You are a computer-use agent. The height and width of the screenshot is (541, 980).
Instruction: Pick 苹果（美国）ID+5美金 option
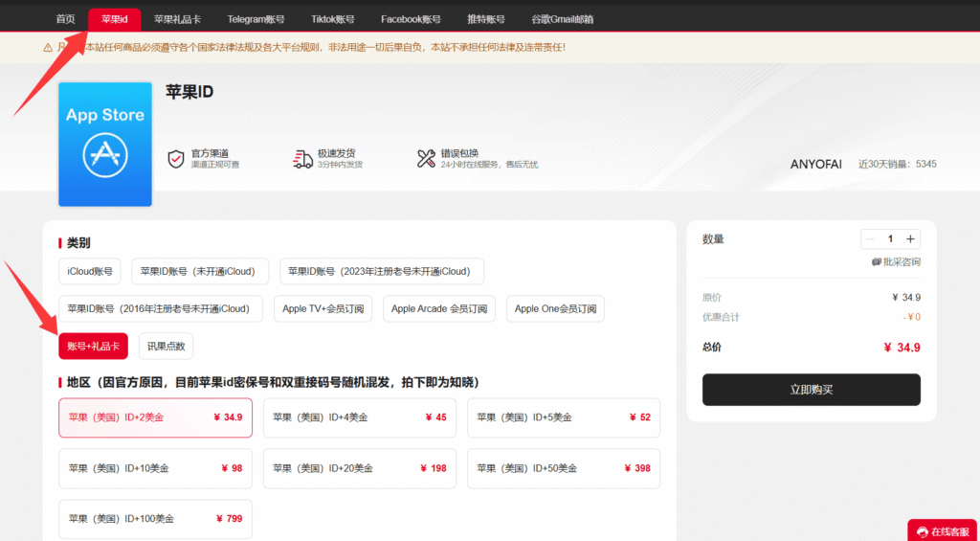564,417
